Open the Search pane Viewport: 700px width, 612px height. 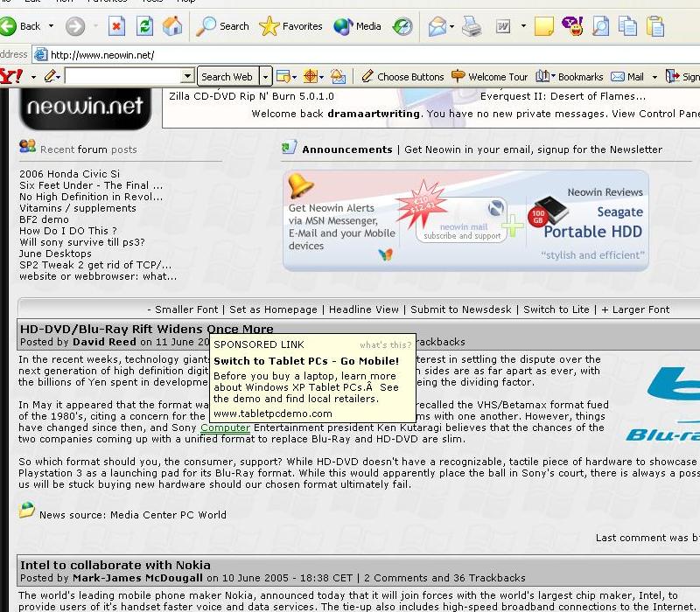tap(223, 26)
